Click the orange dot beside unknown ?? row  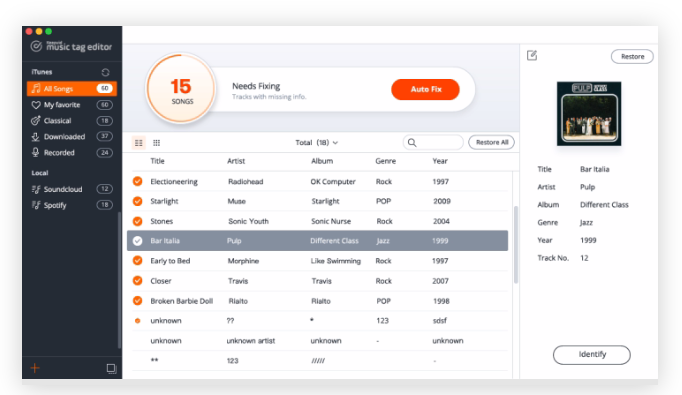coord(137,321)
